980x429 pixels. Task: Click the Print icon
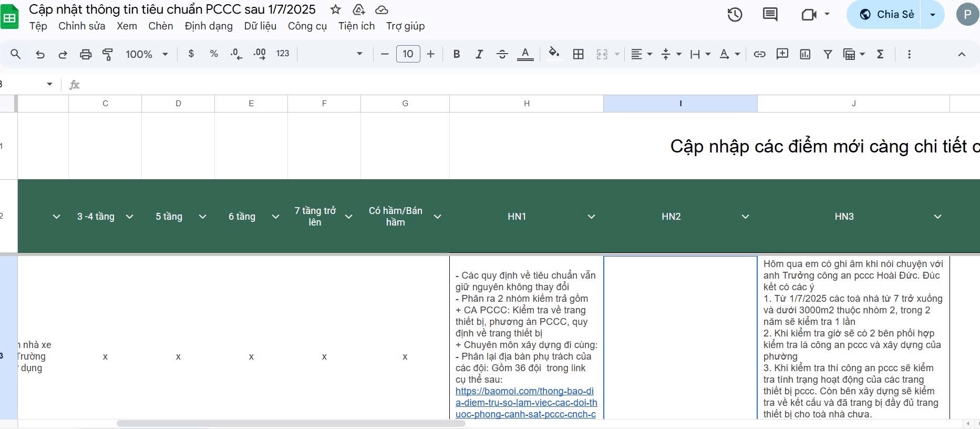85,54
